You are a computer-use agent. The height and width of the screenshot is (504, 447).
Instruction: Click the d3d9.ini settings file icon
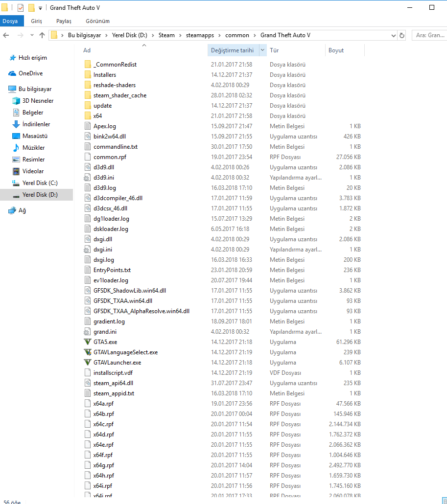click(x=88, y=178)
